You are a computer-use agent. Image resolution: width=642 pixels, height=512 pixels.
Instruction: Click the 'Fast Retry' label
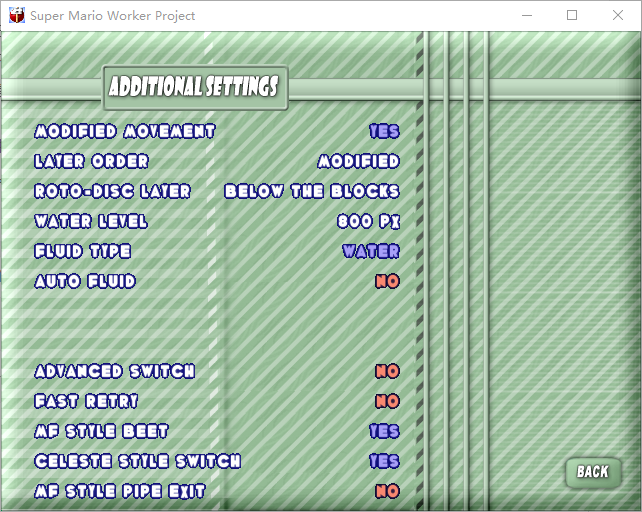tap(86, 401)
